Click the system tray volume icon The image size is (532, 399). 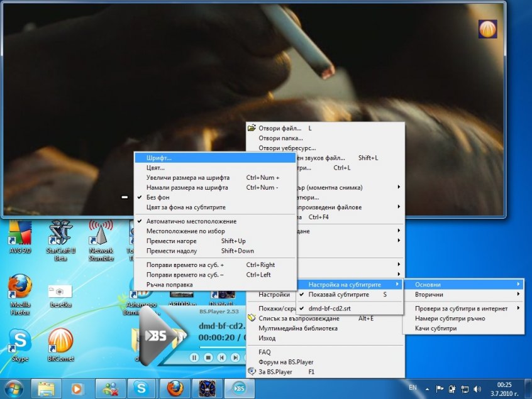(x=477, y=388)
